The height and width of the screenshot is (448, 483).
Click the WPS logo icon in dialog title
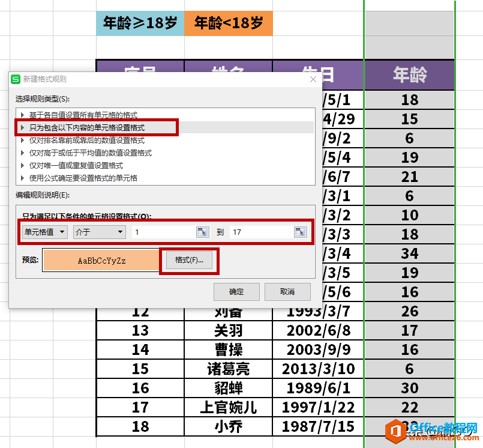point(16,79)
